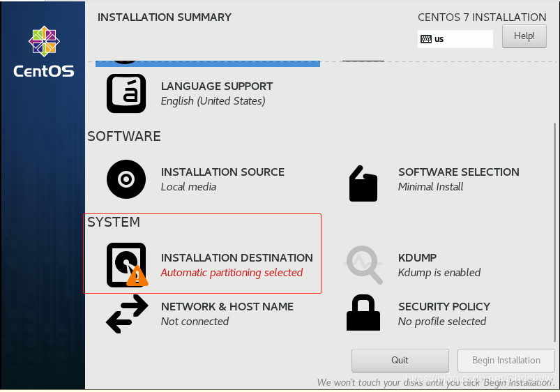Image resolution: width=560 pixels, height=392 pixels.
Task: Click the 'Kdump is enabled' status text
Action: point(439,273)
